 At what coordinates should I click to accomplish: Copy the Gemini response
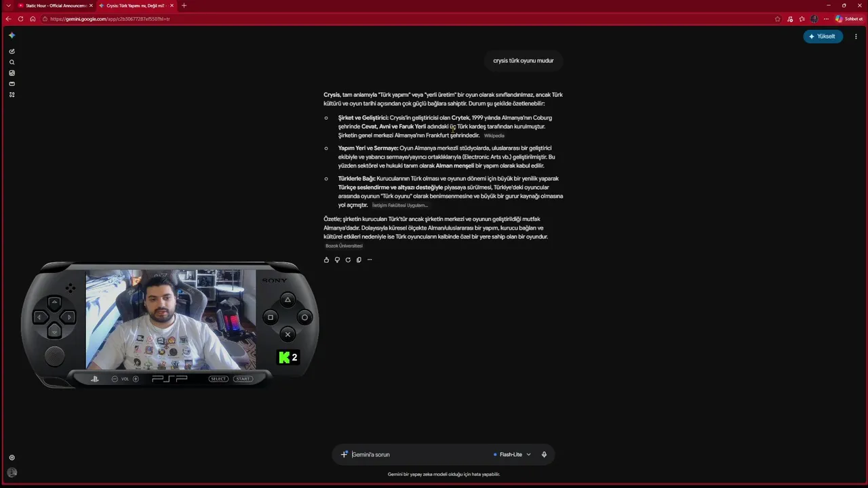(x=359, y=260)
